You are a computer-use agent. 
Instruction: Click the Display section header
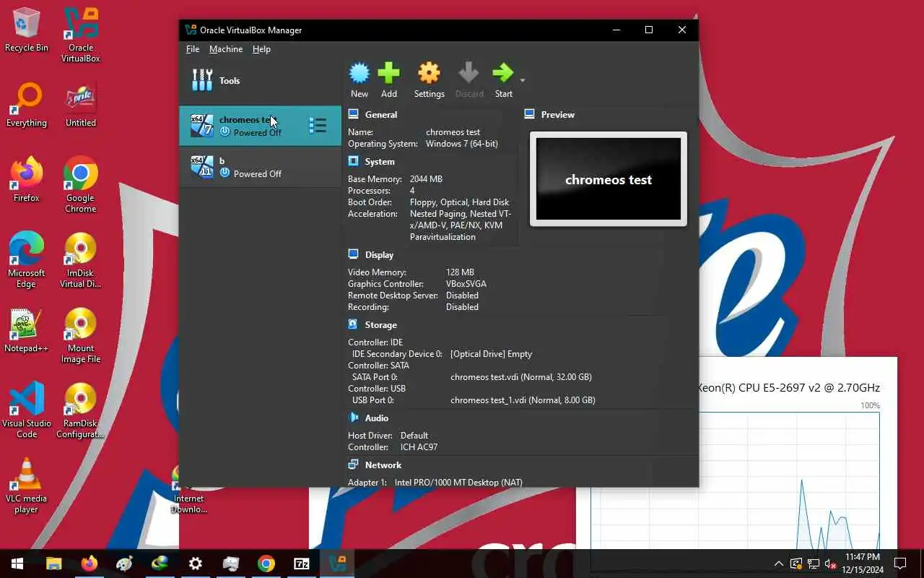(379, 254)
